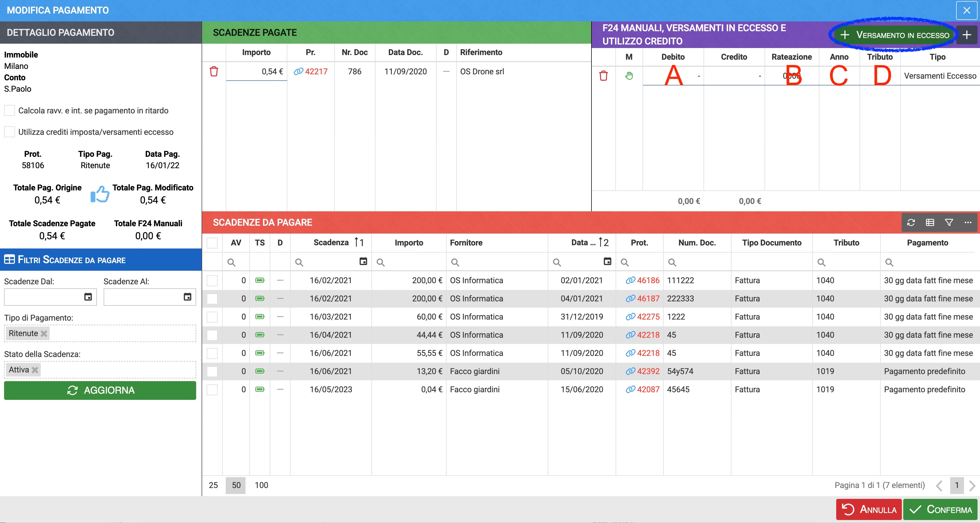Screen dimensions: 980x523
Task: Select the 16/05/2023 Facco giardini row checkbox
Action: coord(212,390)
